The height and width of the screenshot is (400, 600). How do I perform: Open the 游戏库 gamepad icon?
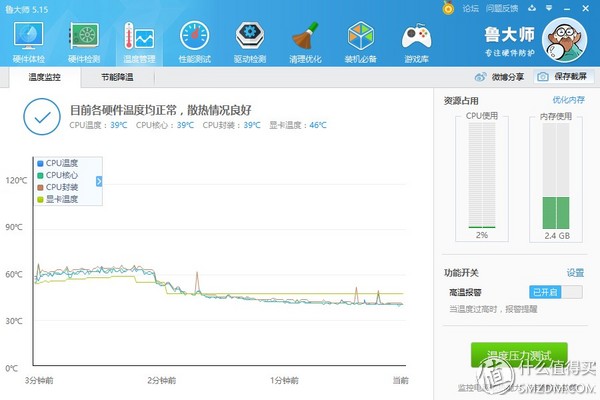coord(416,36)
